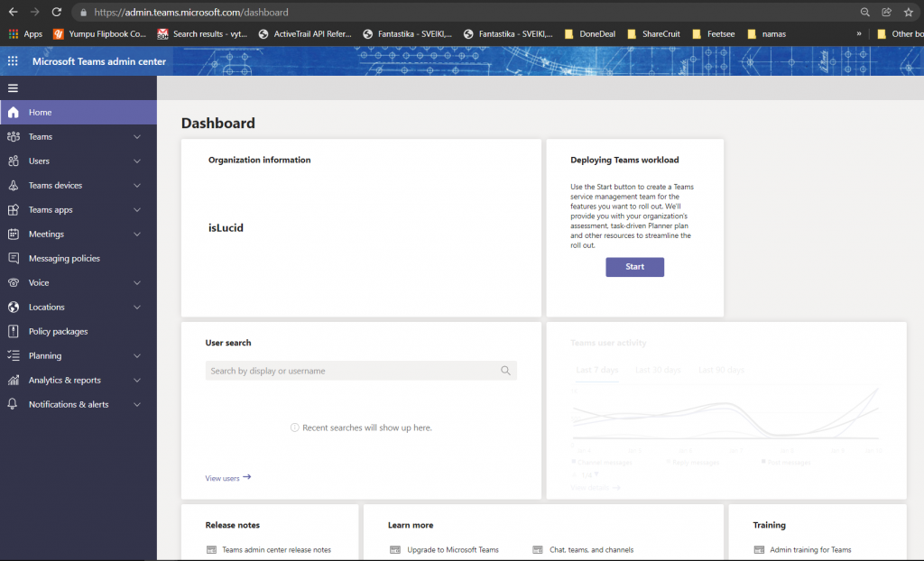
Task: Click the Search by display or username field
Action: (361, 371)
